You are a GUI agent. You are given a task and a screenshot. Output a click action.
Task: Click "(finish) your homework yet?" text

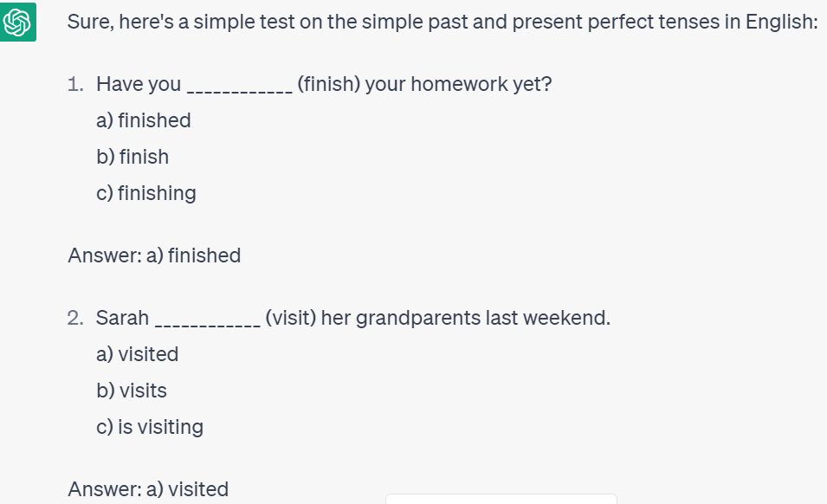(x=424, y=84)
